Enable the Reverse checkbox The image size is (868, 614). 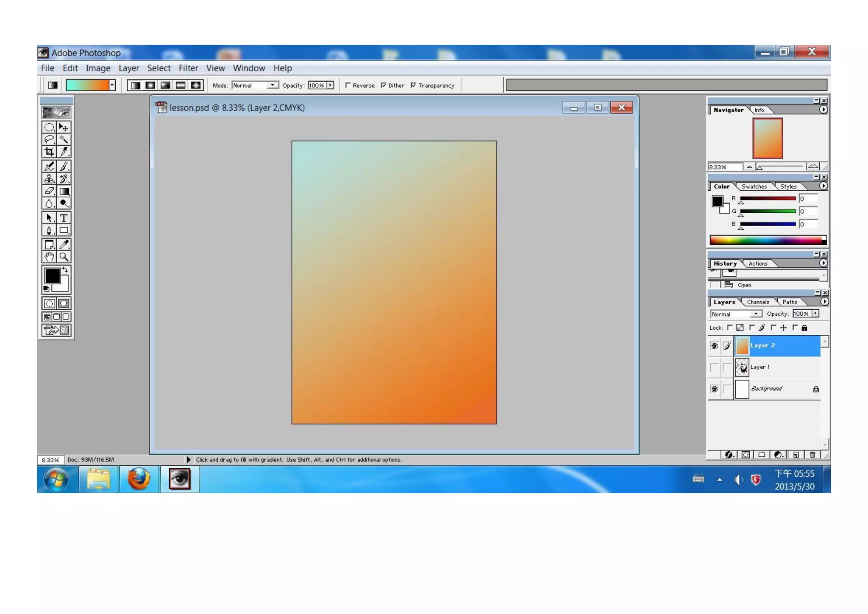(348, 85)
